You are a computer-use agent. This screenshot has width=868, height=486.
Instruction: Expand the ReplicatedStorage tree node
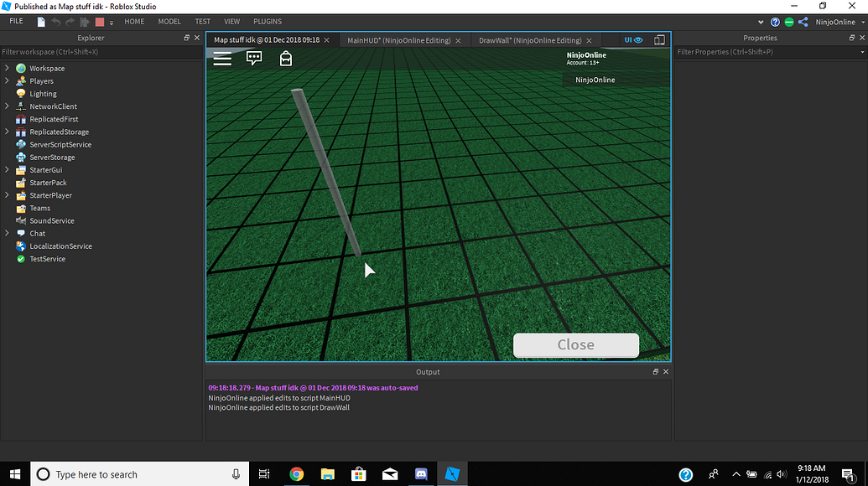[x=7, y=132]
